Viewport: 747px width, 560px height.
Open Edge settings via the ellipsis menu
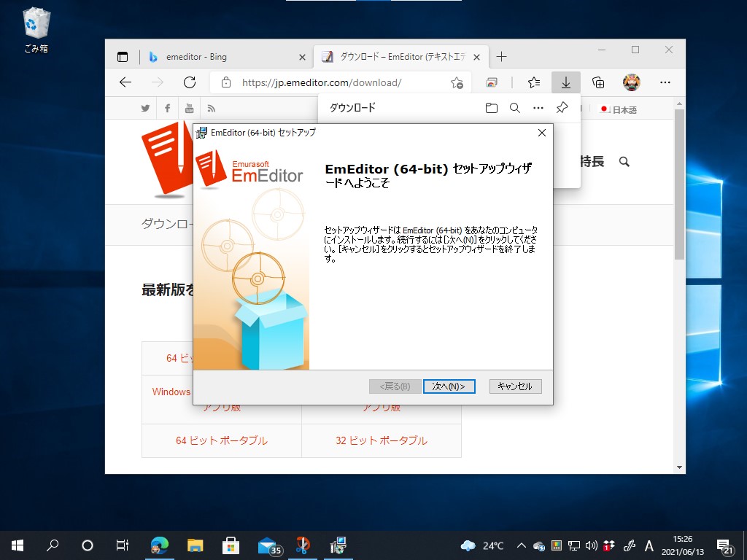[x=666, y=82]
